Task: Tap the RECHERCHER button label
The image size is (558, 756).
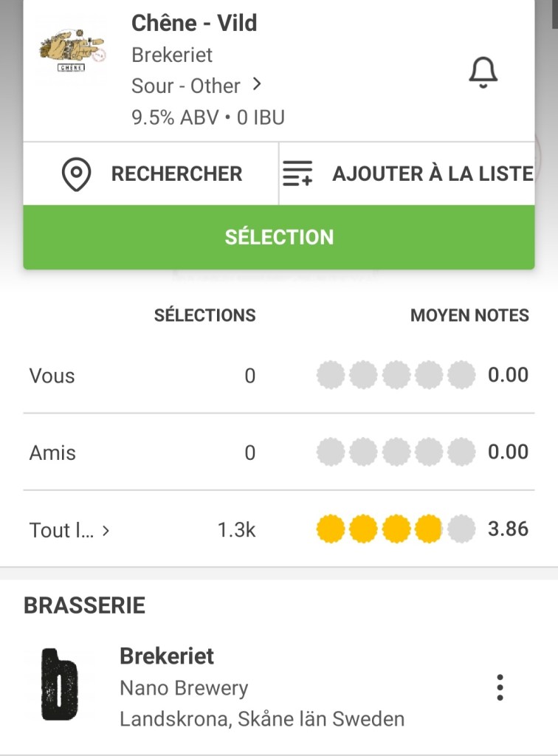Action: pos(176,174)
